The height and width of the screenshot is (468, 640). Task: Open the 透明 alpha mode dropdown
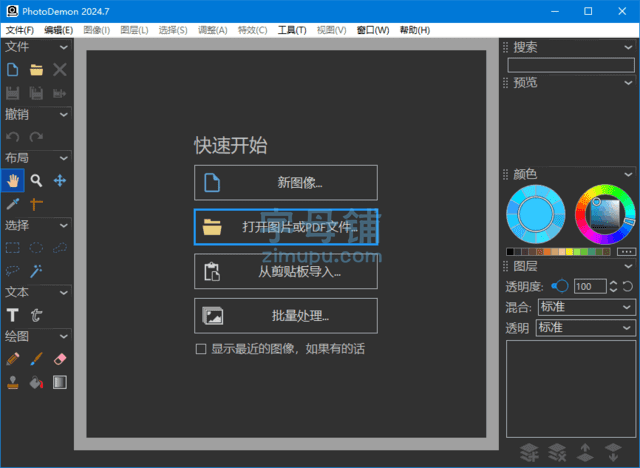tap(586, 328)
